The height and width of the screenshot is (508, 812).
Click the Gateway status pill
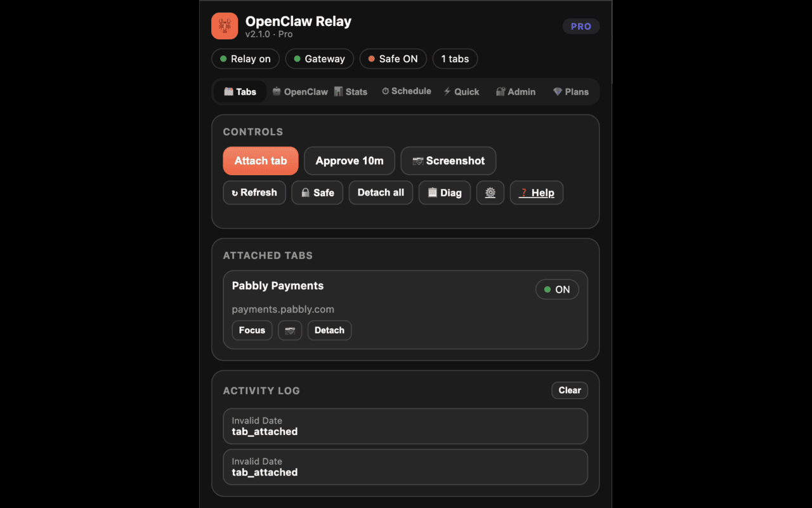click(x=320, y=59)
